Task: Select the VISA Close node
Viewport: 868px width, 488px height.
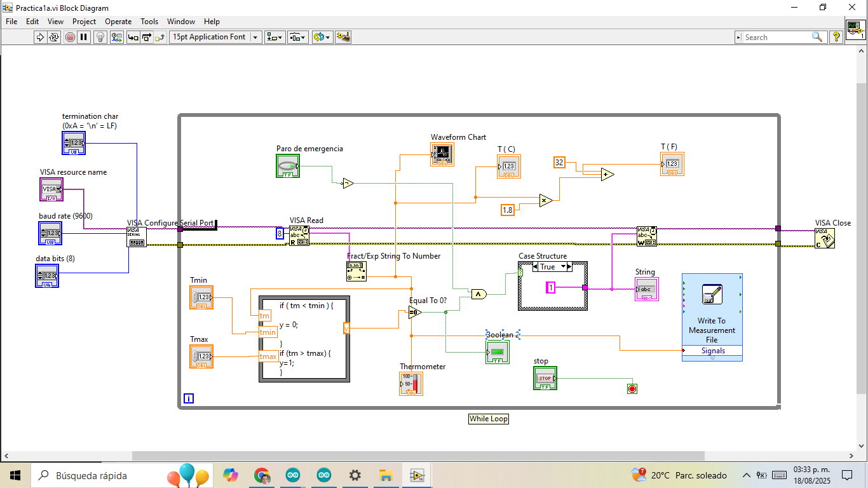Action: [825, 238]
